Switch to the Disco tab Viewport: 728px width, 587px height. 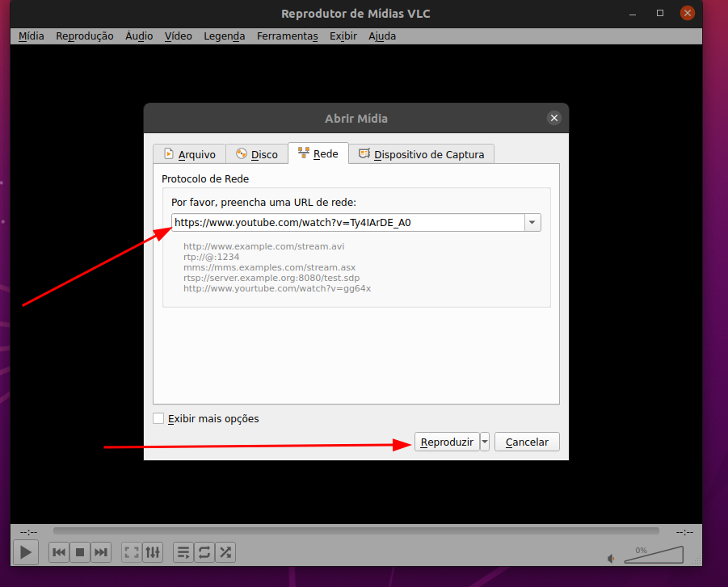[256, 154]
